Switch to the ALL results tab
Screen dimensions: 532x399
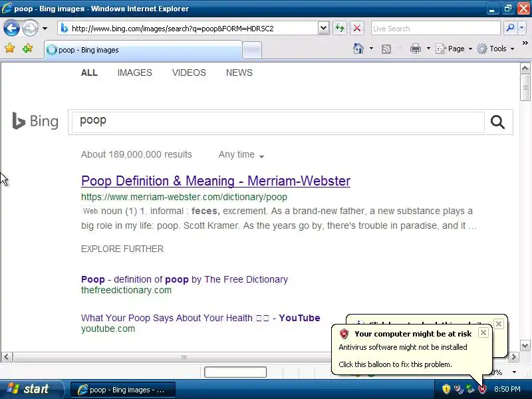pyautogui.click(x=89, y=72)
